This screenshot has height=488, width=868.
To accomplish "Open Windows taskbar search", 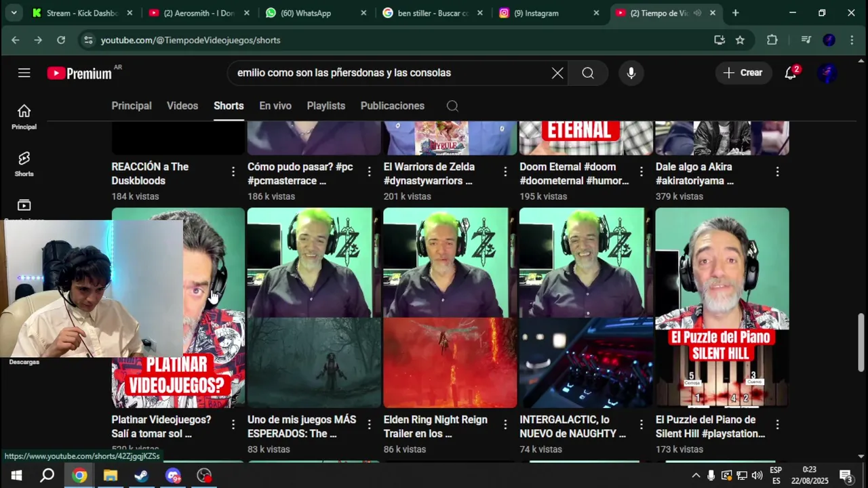I will point(47,475).
